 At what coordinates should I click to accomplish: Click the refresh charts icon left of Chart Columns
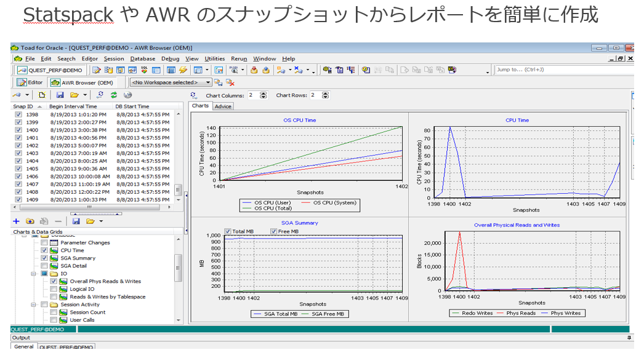194,95
